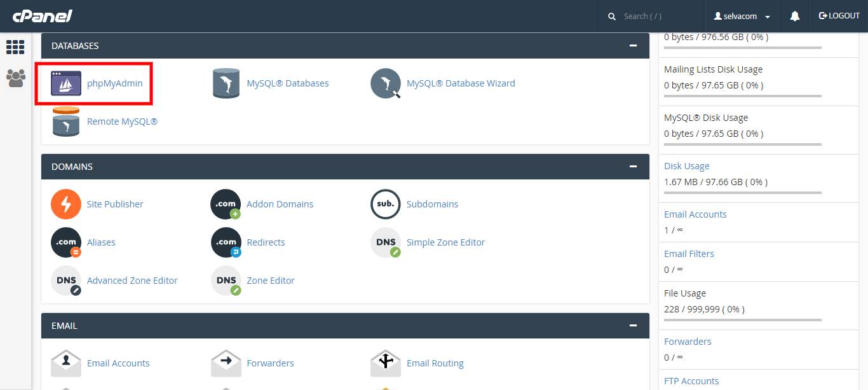Open the Redirects text link
The height and width of the screenshot is (390, 868).
point(266,242)
